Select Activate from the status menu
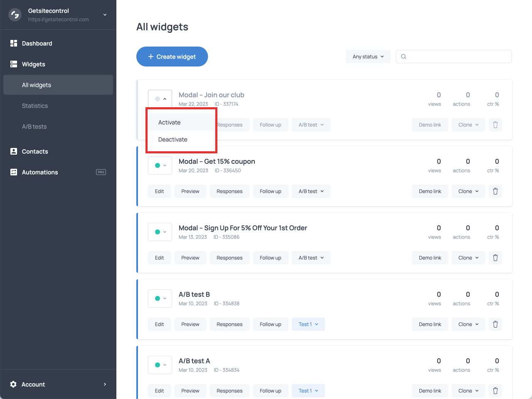The width and height of the screenshot is (532, 399). [x=170, y=123]
